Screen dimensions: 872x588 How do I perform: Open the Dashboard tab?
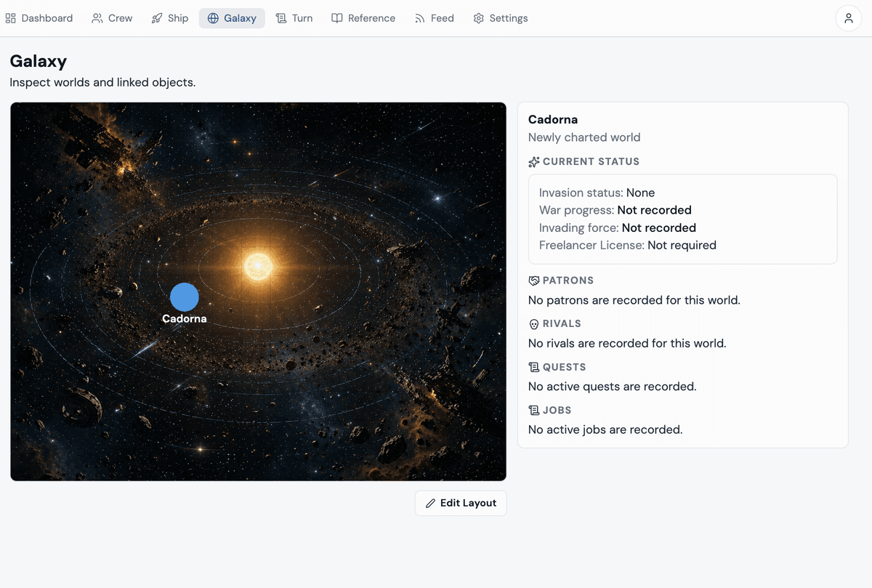pos(39,18)
